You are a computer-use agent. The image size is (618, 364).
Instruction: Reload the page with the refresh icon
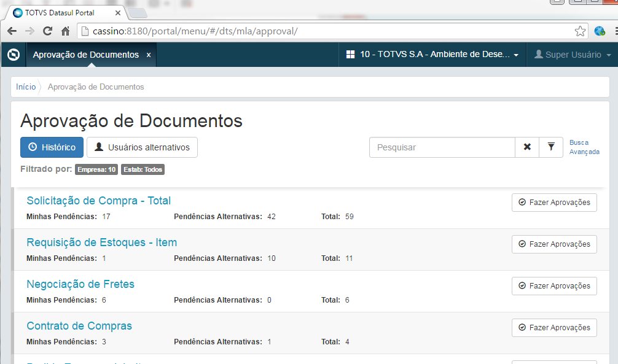point(48,31)
